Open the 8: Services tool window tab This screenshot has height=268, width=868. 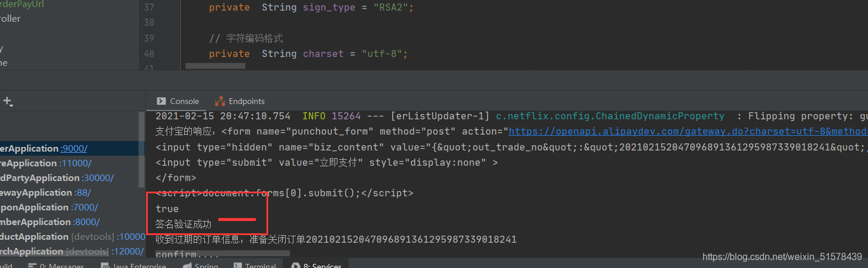click(x=316, y=265)
